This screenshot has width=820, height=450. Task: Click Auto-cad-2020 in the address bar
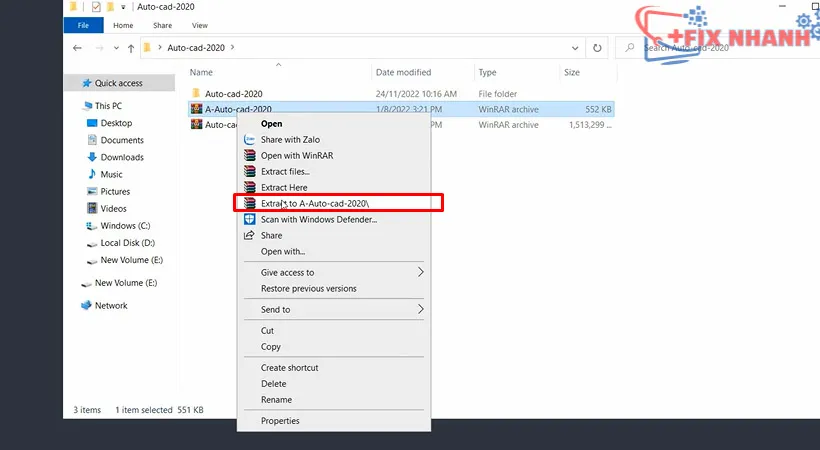click(x=196, y=48)
